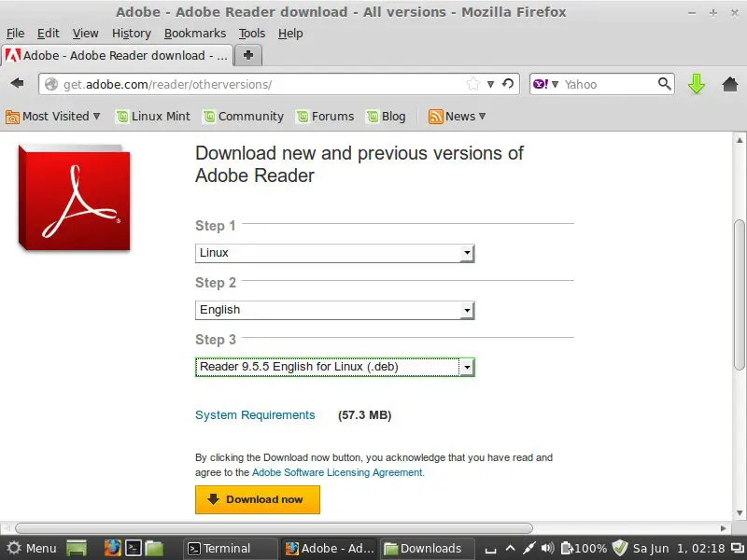Open the Reader 9.5.5 version dropdown
747x560 pixels.
[x=335, y=367]
